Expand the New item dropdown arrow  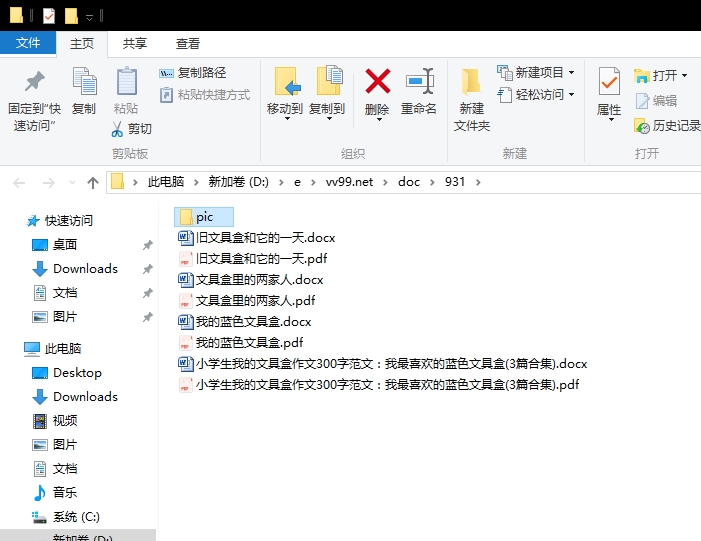[571, 72]
